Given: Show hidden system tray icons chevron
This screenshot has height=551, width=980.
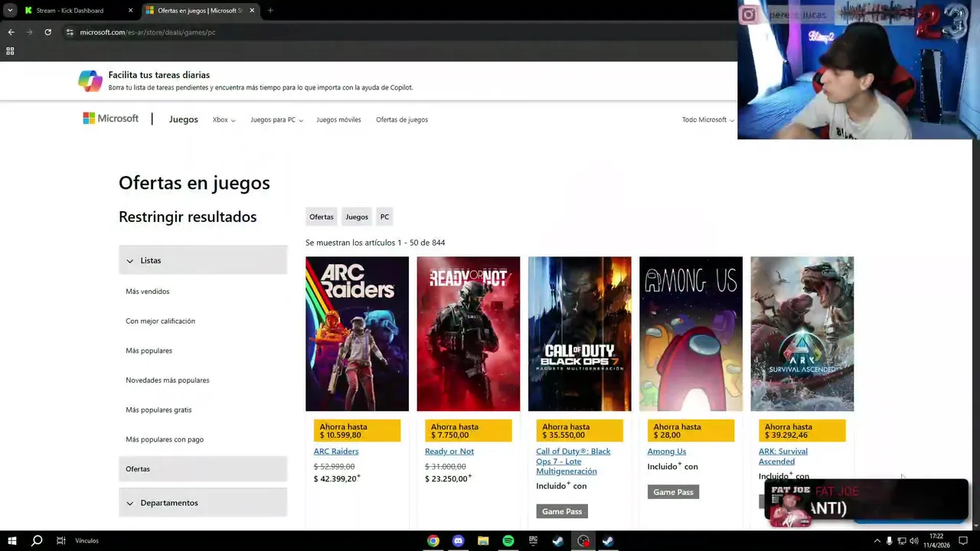Looking at the screenshot, I should pos(877,541).
